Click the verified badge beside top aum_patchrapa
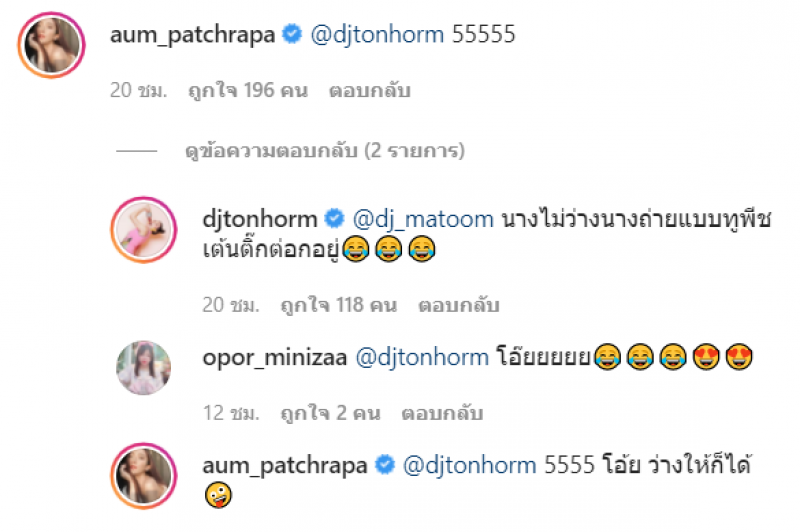Image resolution: width=800 pixels, height=532 pixels. (x=292, y=34)
